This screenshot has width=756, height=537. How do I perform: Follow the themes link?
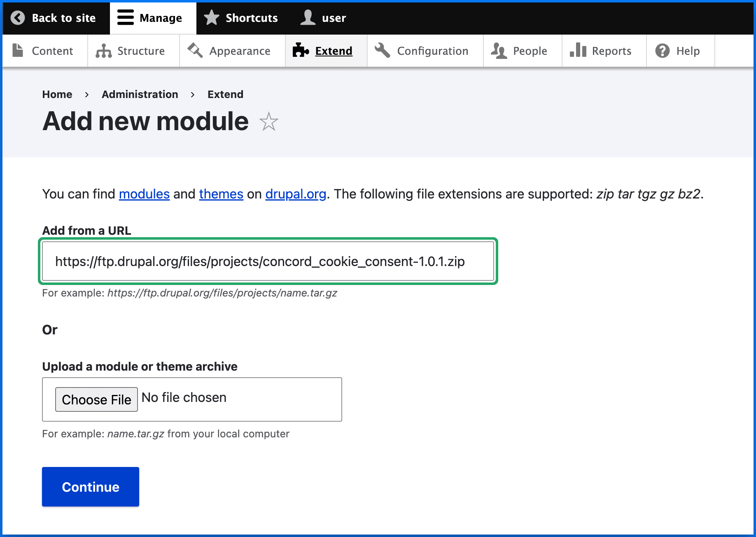pos(221,194)
